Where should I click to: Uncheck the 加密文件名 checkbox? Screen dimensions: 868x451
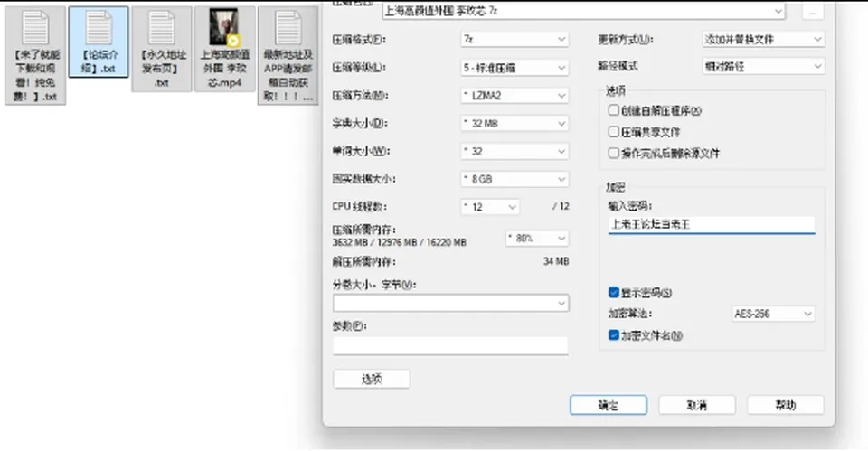tap(613, 334)
